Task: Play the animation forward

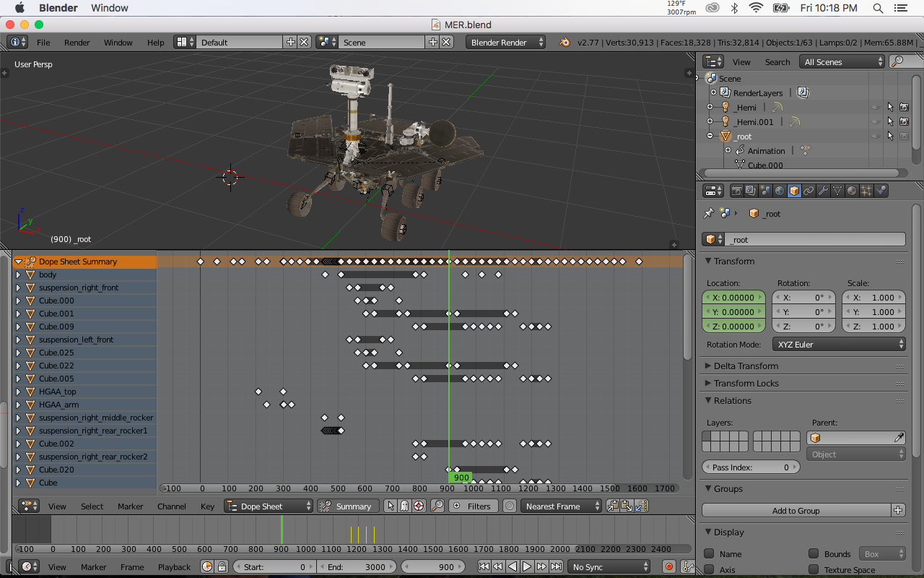Action: [x=528, y=567]
